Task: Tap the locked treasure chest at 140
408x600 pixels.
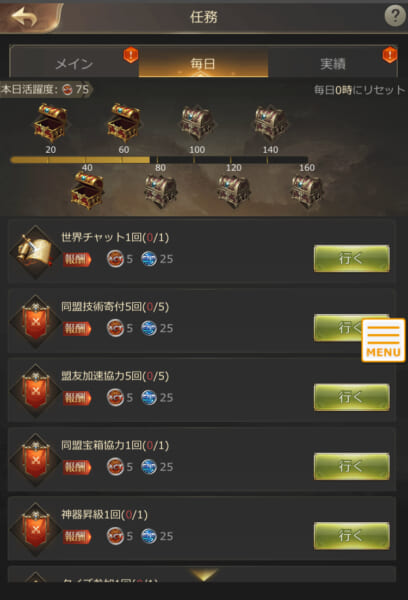Action: click(x=271, y=123)
